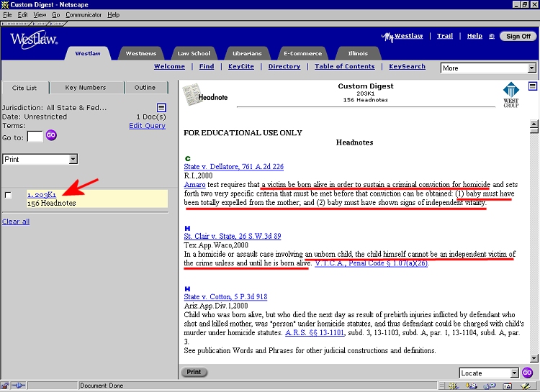Viewport: 540px width, 392px height.
Task: Switch to the Key Numbers tab
Action: (86, 88)
